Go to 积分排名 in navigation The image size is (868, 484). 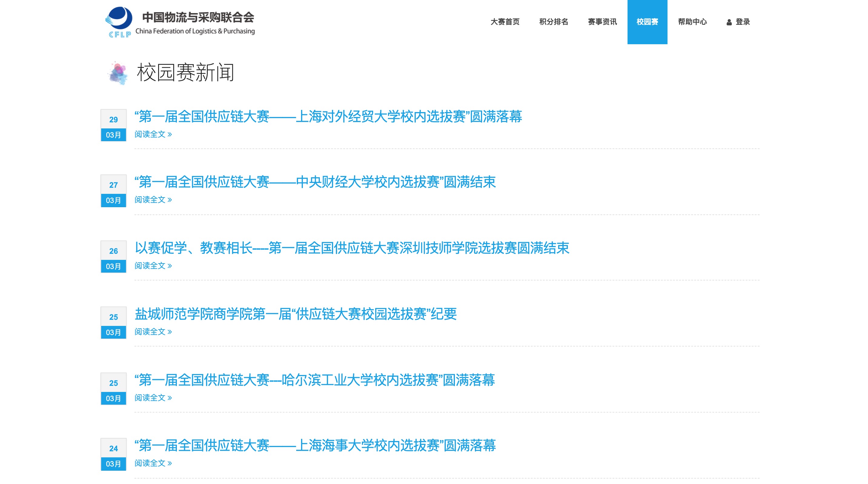pos(553,22)
